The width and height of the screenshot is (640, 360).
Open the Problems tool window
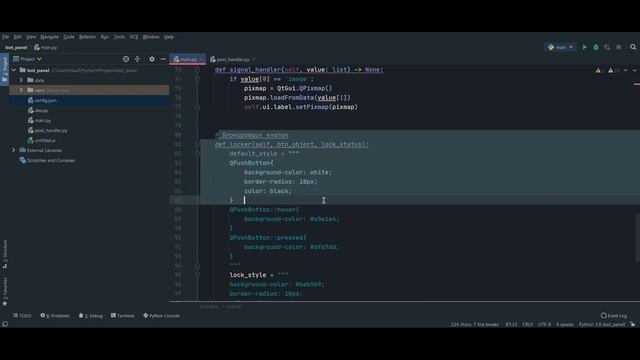point(55,316)
